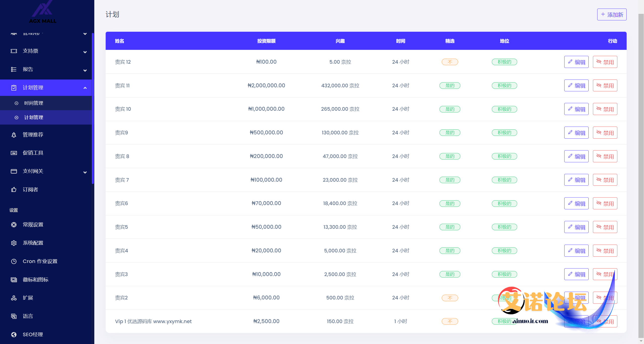The image size is (644, 344).
Task: Edit the 贵宾 10 plan
Action: point(576,109)
